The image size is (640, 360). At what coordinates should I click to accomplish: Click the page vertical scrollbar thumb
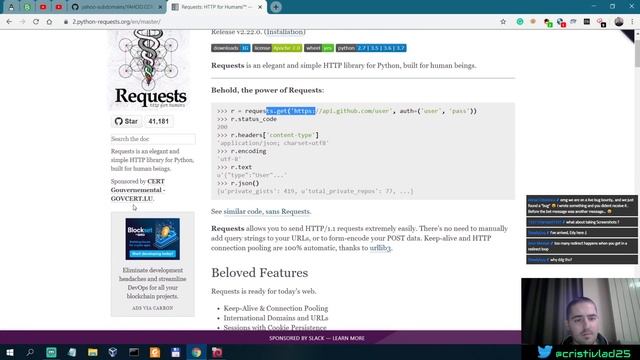pyautogui.click(x=637, y=53)
